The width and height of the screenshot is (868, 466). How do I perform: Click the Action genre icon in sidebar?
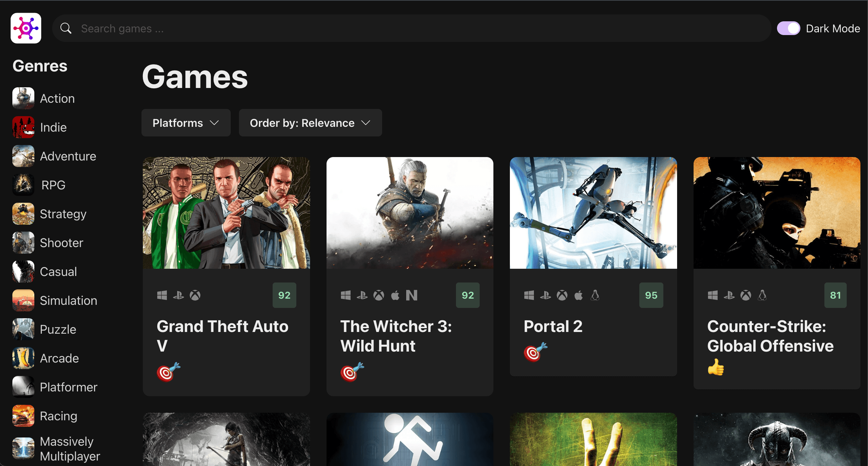[23, 98]
